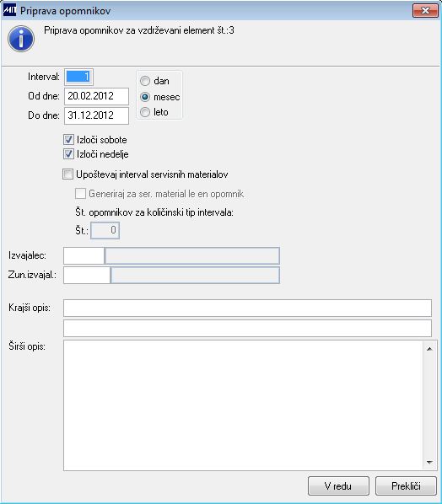Click the scrollbar down arrow in Širši opis
This screenshot has height=504, width=442.
tap(429, 462)
